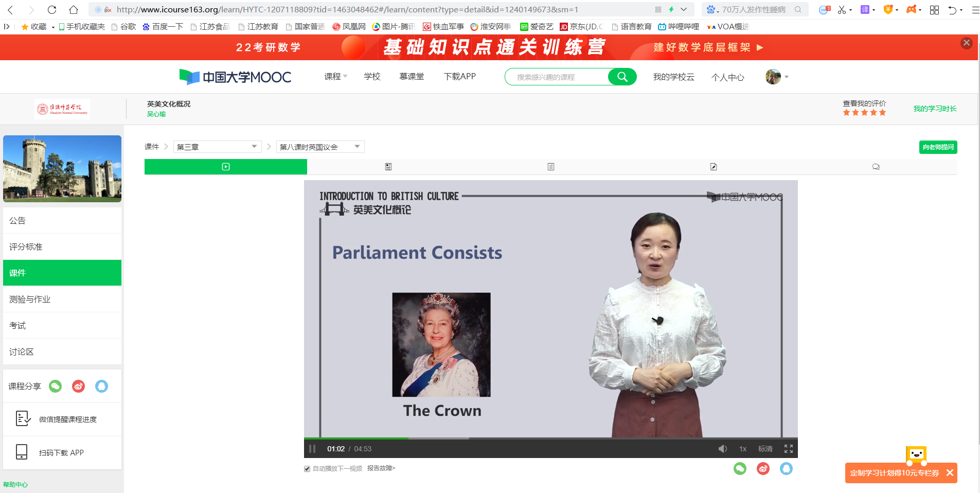Select 测验与作业 in the left sidebar

[x=30, y=299]
